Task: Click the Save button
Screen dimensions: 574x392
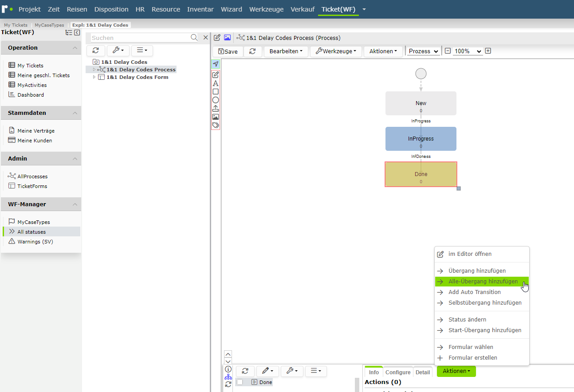Action: pyautogui.click(x=228, y=51)
